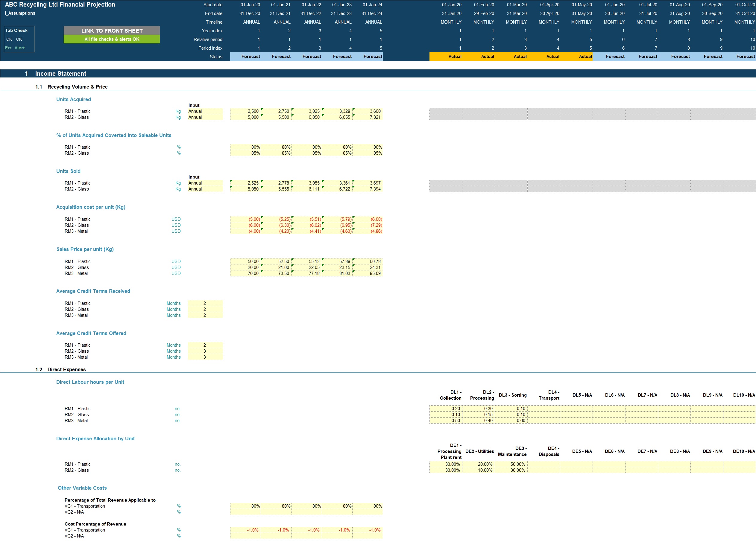Screen dimensions: 756x545
Task: Click the 01-Jun-20 start date cell
Action: [x=615, y=5]
